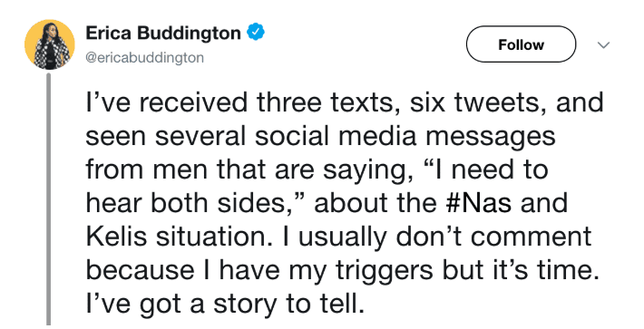Click the blue verified badge icon

256,33
